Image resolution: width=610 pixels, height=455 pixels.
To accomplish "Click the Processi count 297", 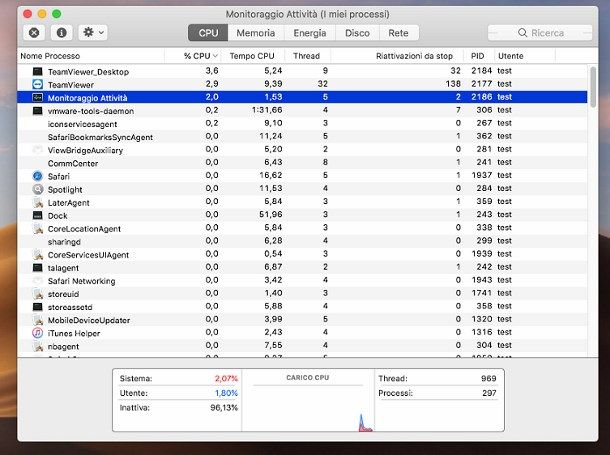I will pyautogui.click(x=489, y=393).
